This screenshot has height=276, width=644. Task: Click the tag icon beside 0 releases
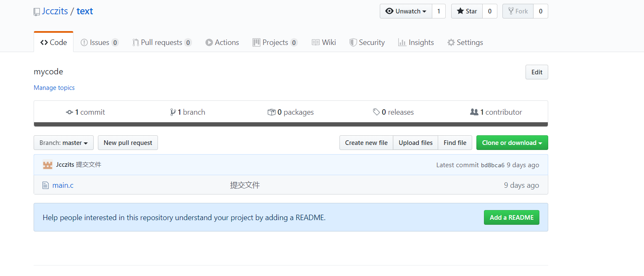[x=376, y=112]
